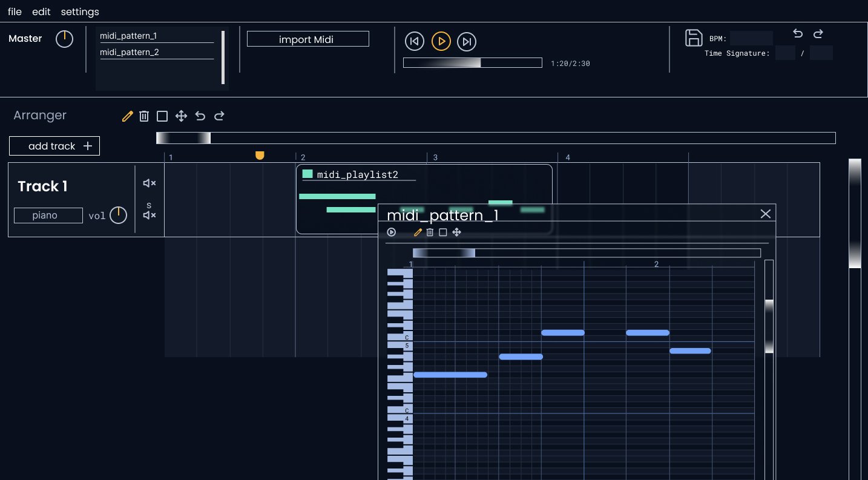Play the pattern in midi_pattern_1 editor
The width and height of the screenshot is (868, 480).
[x=392, y=232]
